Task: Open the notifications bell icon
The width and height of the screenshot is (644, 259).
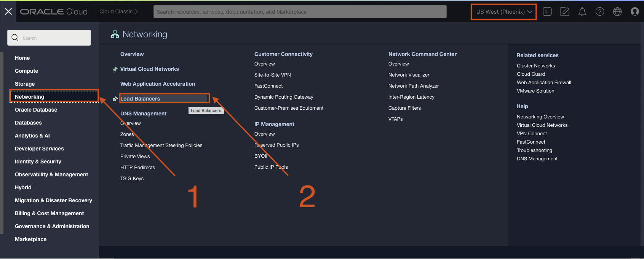Action: point(582,12)
